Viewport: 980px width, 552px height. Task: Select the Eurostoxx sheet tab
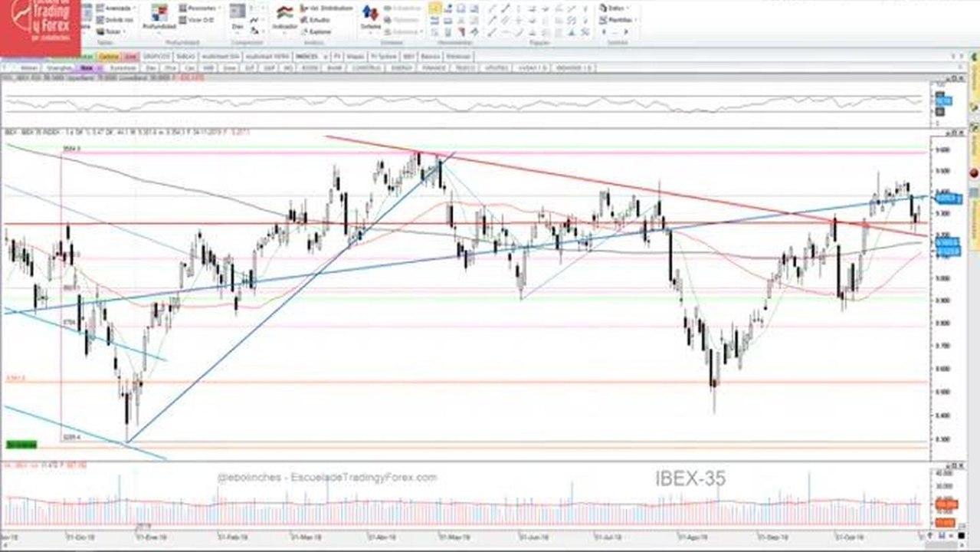(123, 67)
